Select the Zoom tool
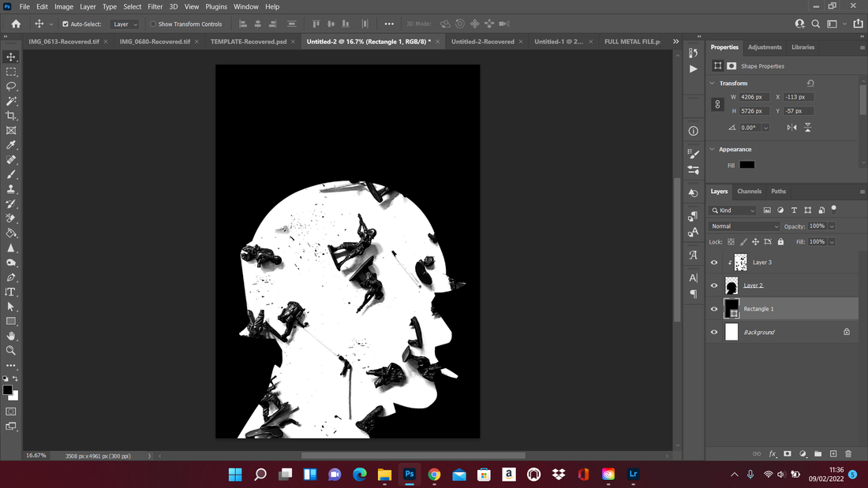This screenshot has height=488, width=868. click(10, 351)
